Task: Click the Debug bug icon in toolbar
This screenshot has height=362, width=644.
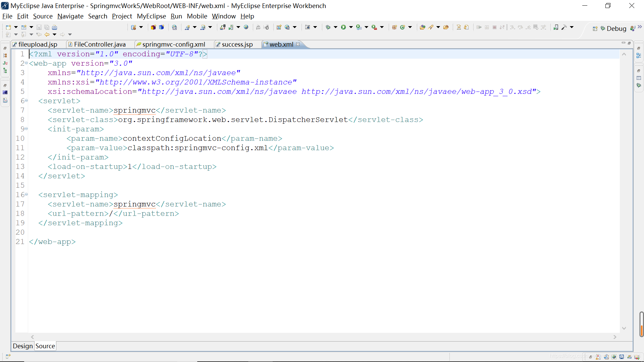Action: coord(328,27)
